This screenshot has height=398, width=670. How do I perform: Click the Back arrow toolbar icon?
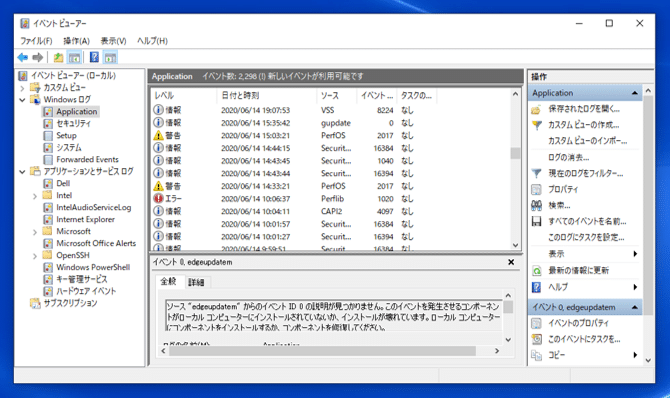tap(23, 57)
